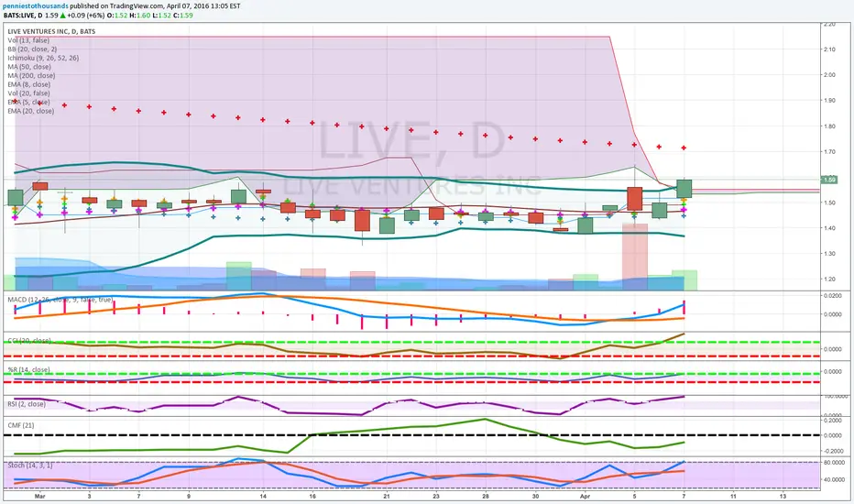Click the 1.20 price axis label
The height and width of the screenshot is (504, 854).
click(829, 279)
